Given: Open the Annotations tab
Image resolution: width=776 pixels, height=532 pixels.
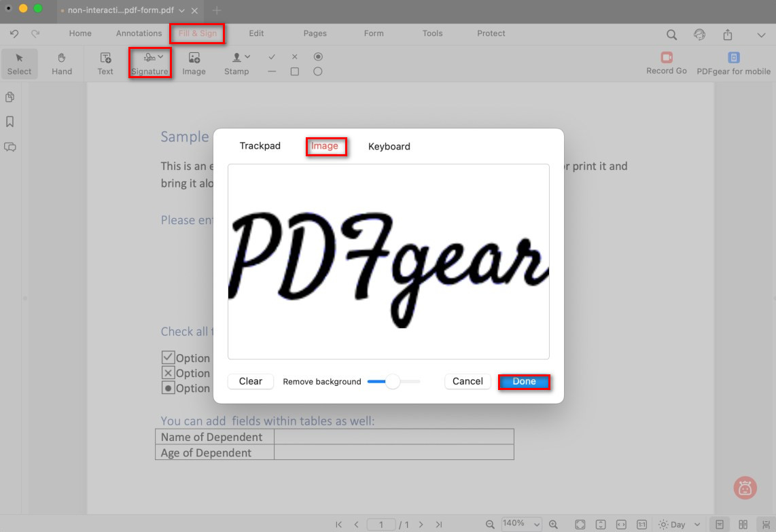Looking at the screenshot, I should click(139, 33).
